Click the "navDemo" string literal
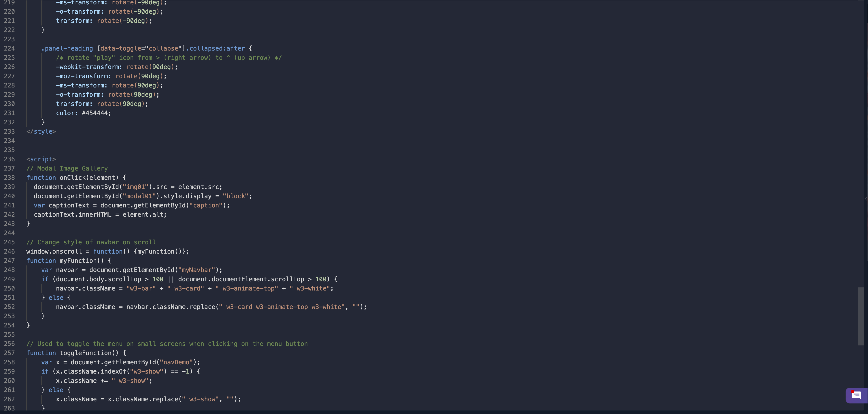This screenshot has width=868, height=414. (x=176, y=362)
